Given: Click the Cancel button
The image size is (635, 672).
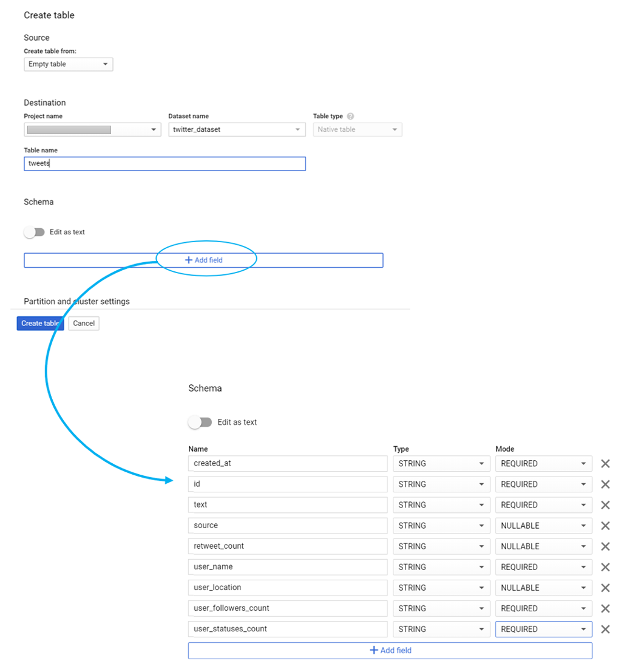Looking at the screenshot, I should [84, 324].
